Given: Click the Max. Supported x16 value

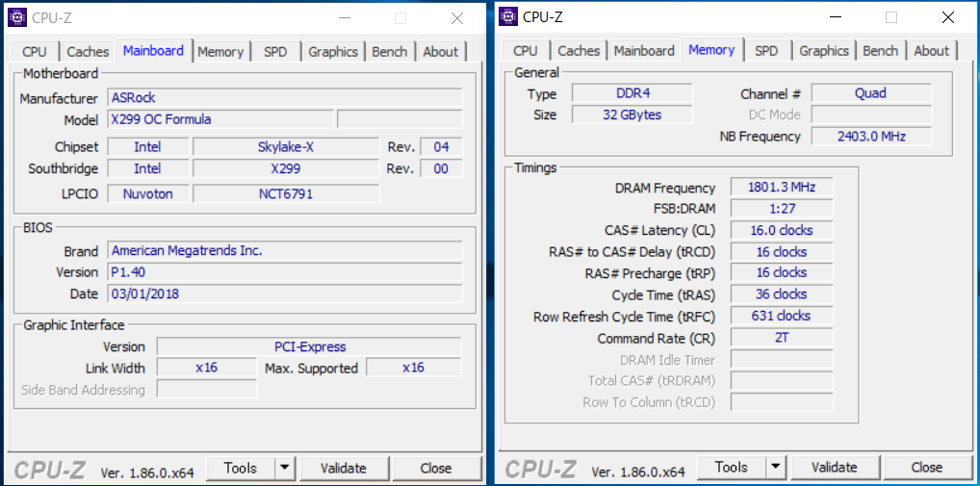Looking at the screenshot, I should click(x=414, y=368).
